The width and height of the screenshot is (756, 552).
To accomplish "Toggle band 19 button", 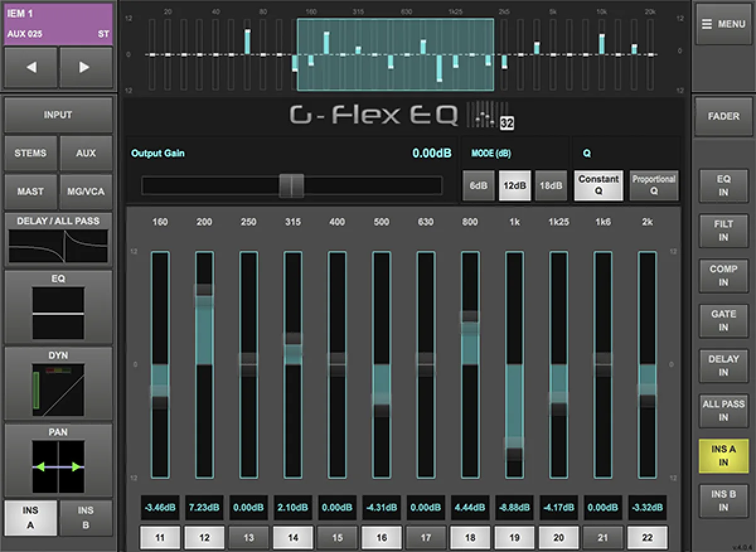I will click(514, 538).
